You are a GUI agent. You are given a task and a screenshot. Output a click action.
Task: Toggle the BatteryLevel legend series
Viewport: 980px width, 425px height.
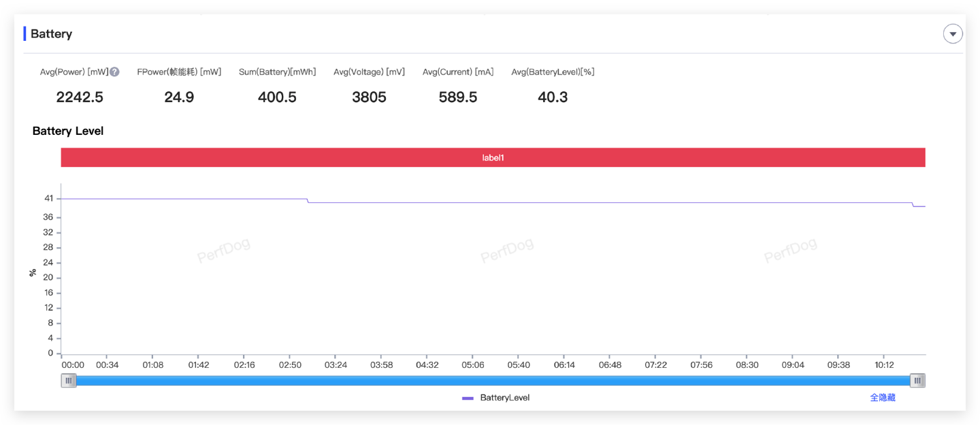point(495,398)
